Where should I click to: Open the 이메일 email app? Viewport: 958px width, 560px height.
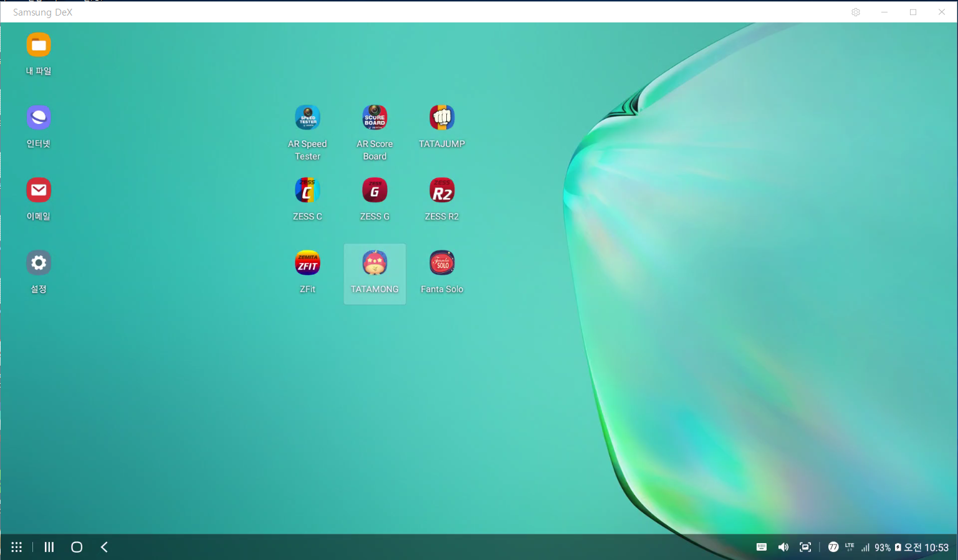tap(39, 190)
